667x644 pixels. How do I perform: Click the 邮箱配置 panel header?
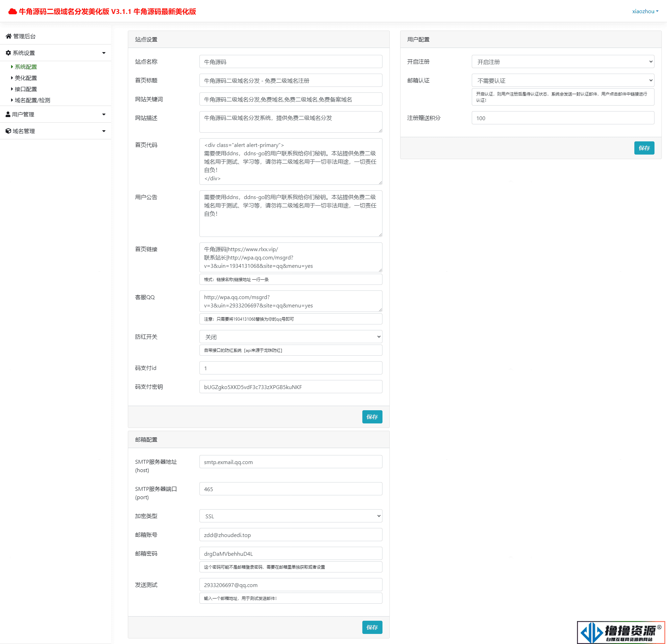coord(259,439)
